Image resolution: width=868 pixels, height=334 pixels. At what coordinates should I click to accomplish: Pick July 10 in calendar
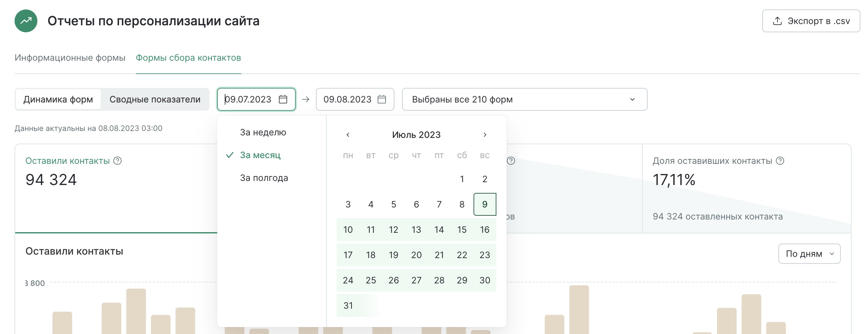348,230
